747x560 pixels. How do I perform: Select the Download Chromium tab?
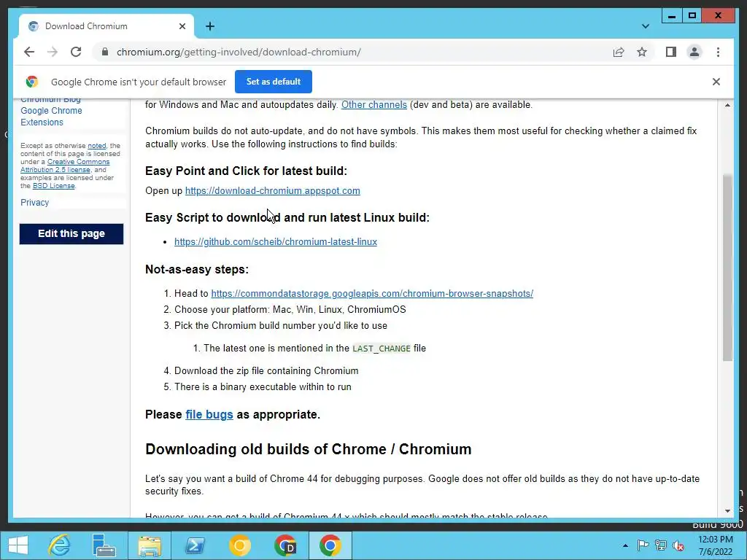click(x=107, y=26)
